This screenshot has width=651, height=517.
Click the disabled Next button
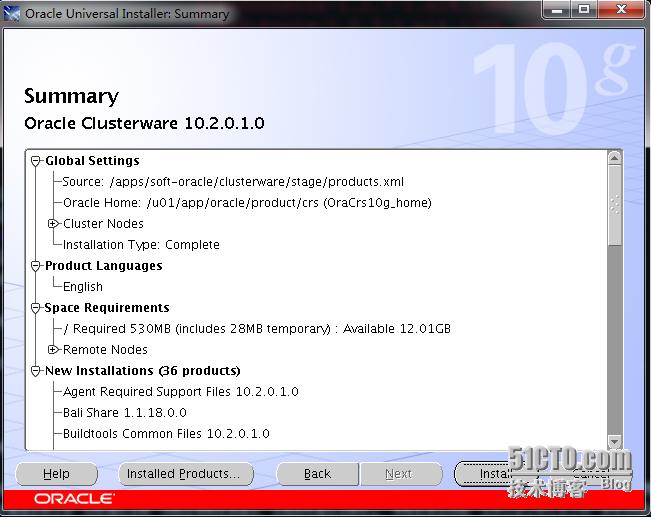point(401,474)
